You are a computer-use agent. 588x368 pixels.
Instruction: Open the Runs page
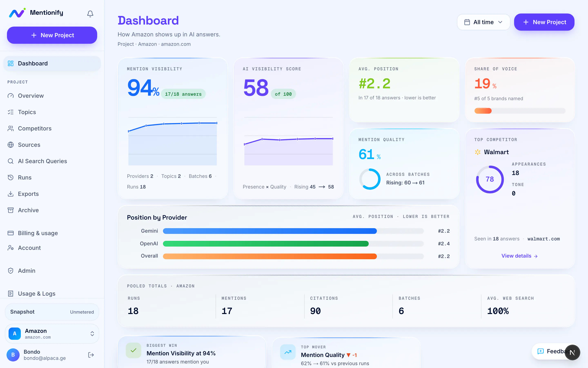tap(52, 177)
